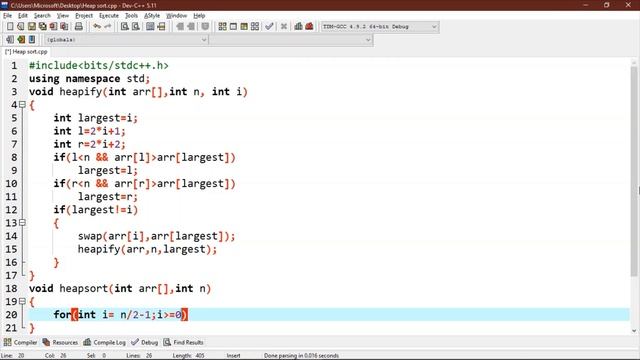Viewport: 640px width, 360px height.
Task: Click the Profile Analysis chart icon
Action: pos(298,27)
